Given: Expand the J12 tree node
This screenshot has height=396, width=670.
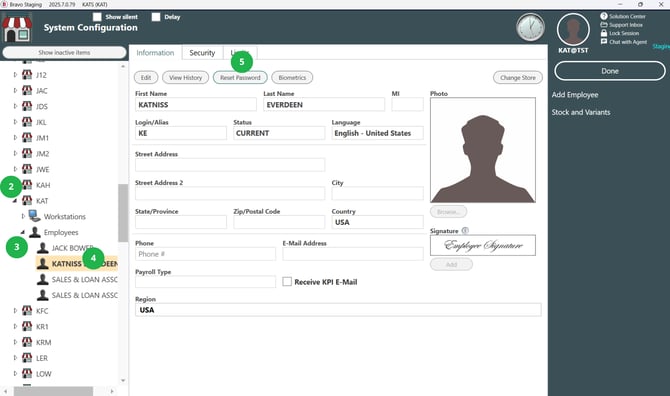Looking at the screenshot, I should pyautogui.click(x=15, y=75).
